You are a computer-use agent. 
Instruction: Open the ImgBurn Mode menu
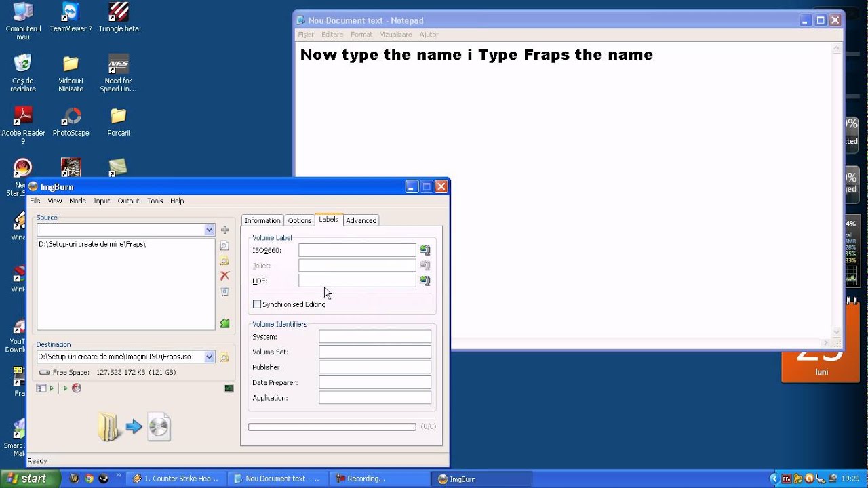click(x=77, y=201)
